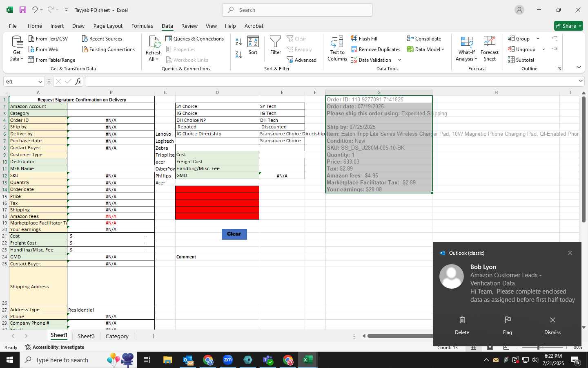
Task: Sort Z to A descending
Action: coord(239,54)
